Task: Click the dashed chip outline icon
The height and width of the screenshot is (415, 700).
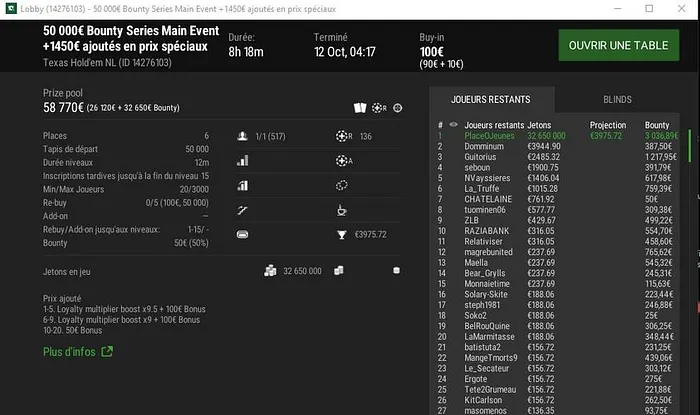Action: tap(342, 185)
